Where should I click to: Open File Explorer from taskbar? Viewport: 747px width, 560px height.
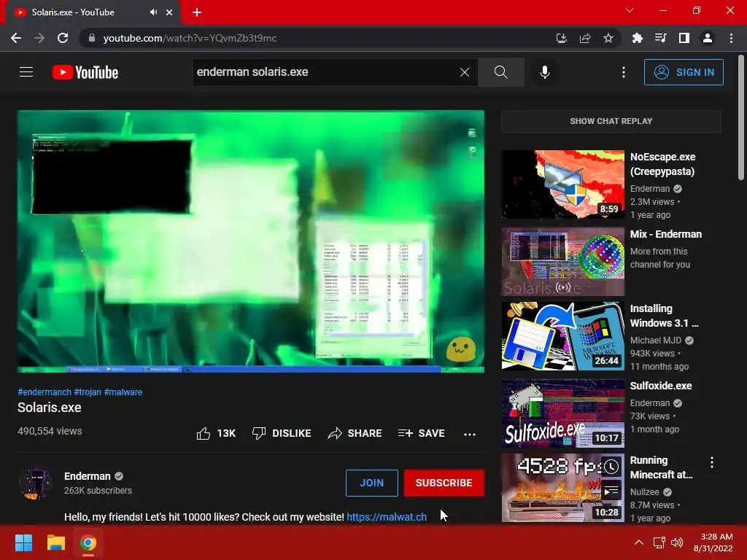tap(55, 542)
